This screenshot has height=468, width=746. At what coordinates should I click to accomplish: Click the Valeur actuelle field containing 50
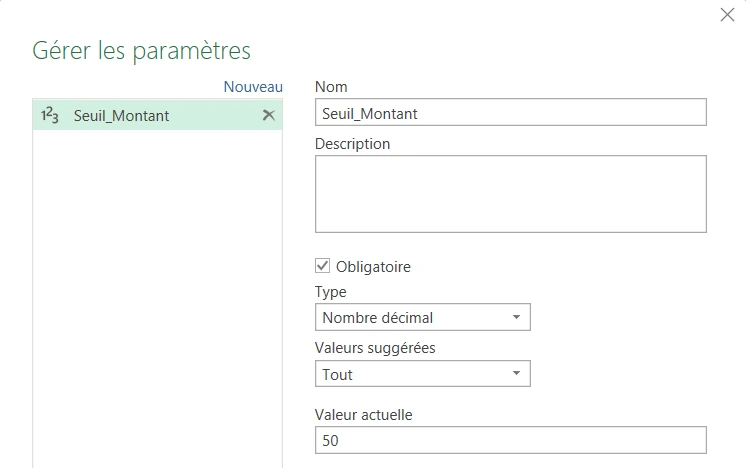coord(510,440)
